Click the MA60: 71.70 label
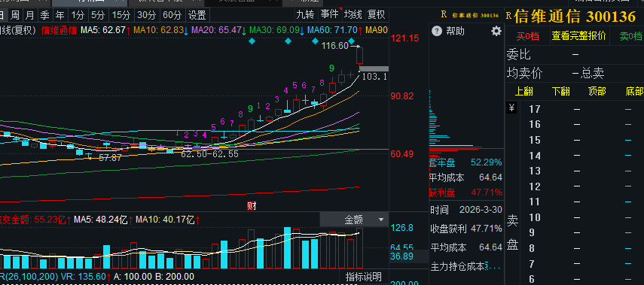The height and width of the screenshot is (285, 644). [x=335, y=30]
